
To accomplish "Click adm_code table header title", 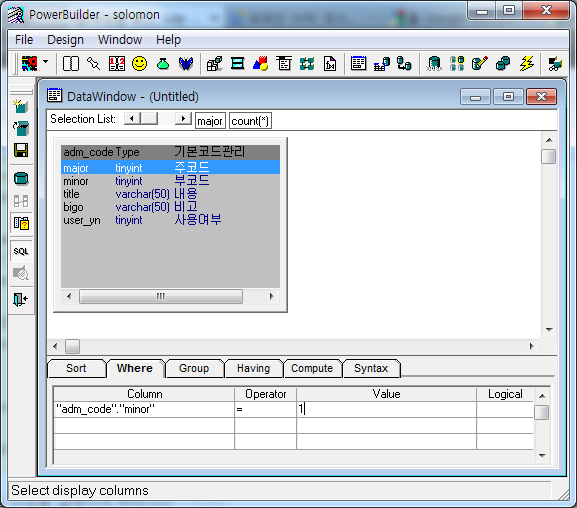I will click(x=170, y=152).
